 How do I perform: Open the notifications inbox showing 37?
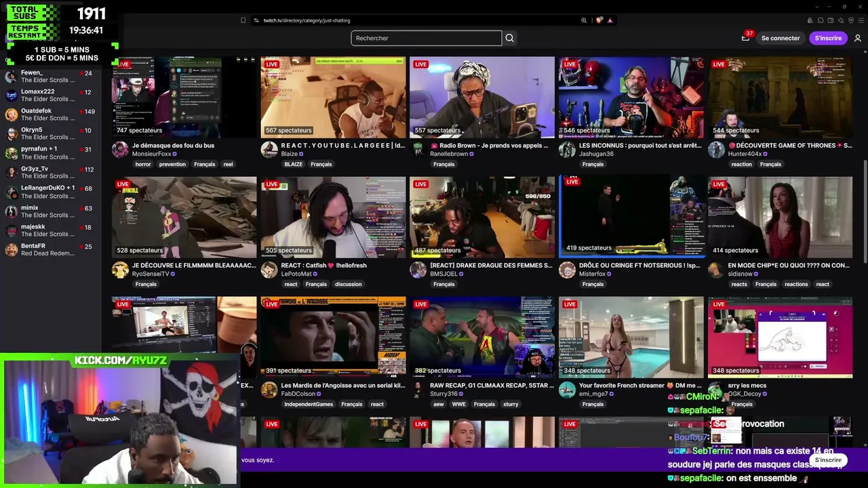[x=746, y=37]
